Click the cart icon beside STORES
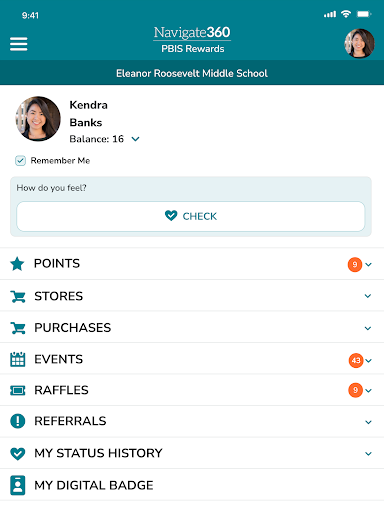Viewport: 384px width, 512px height. pyautogui.click(x=18, y=296)
